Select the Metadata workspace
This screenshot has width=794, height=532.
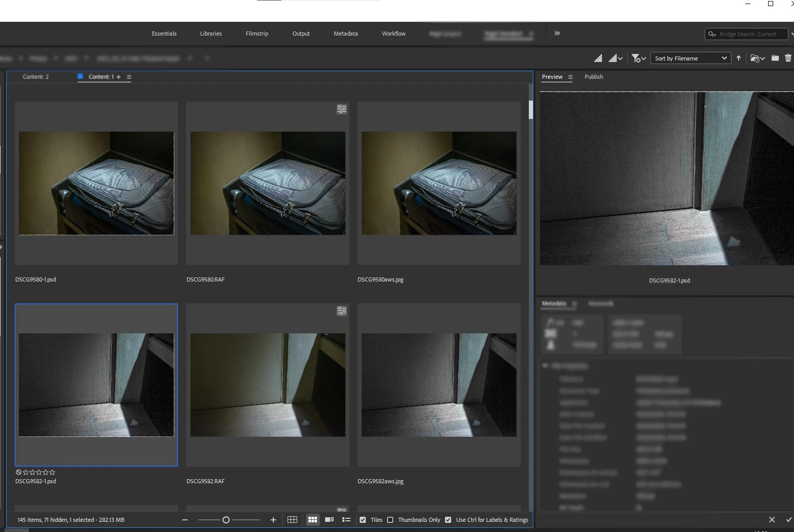[345, 34]
